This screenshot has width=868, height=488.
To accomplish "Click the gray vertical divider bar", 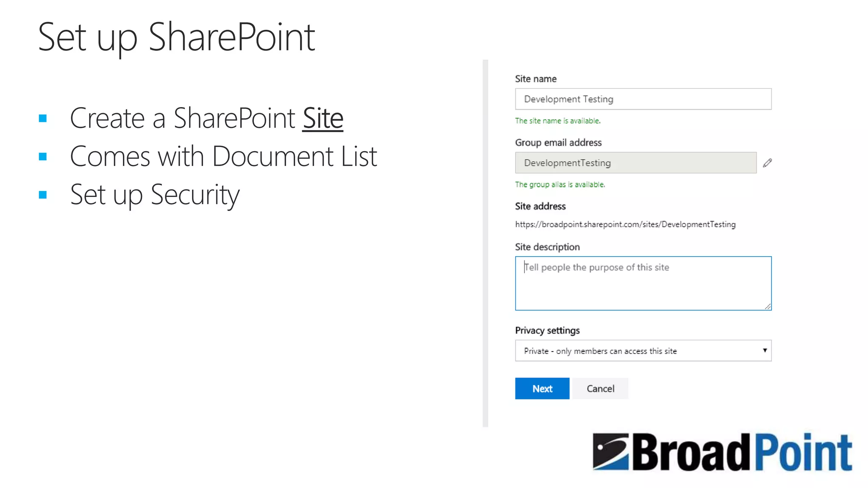I will click(x=485, y=244).
